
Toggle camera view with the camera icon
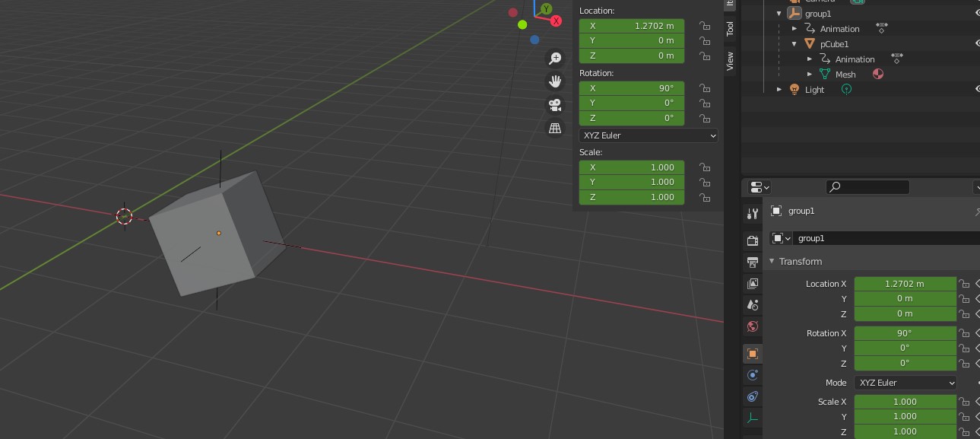[555, 105]
